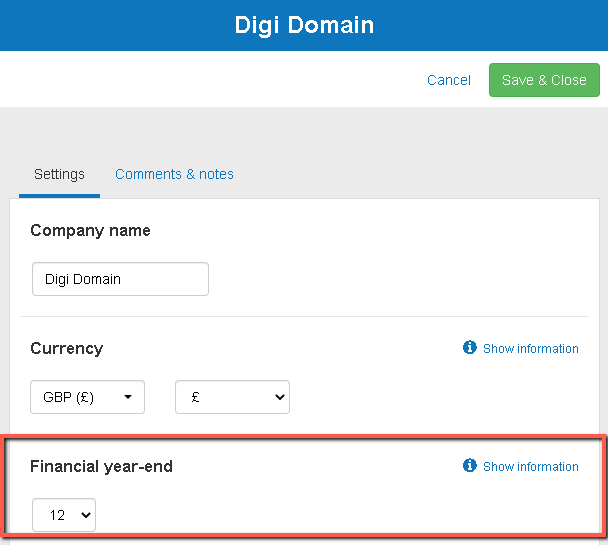The image size is (608, 545).
Task: Expand the £ currency symbol dropdown
Action: coord(232,397)
